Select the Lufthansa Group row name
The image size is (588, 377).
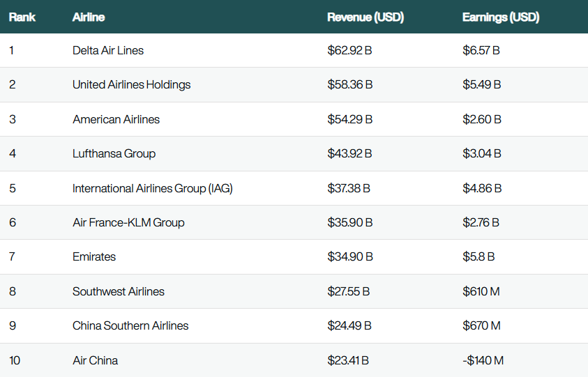click(x=114, y=154)
